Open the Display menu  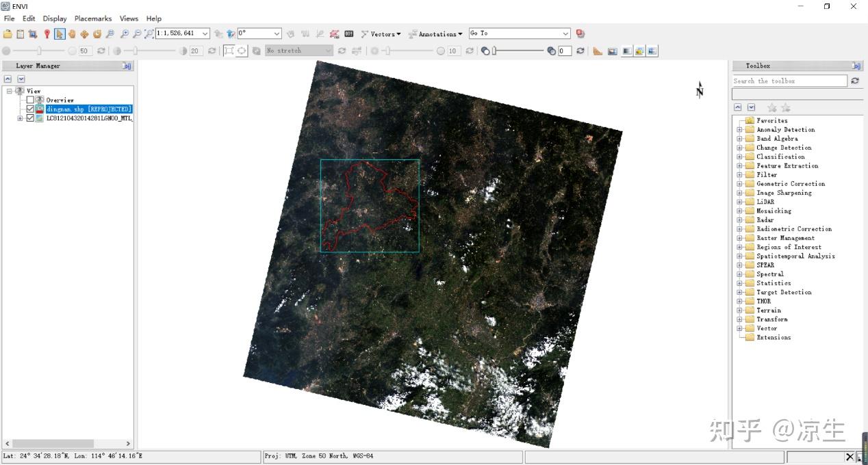(x=55, y=18)
